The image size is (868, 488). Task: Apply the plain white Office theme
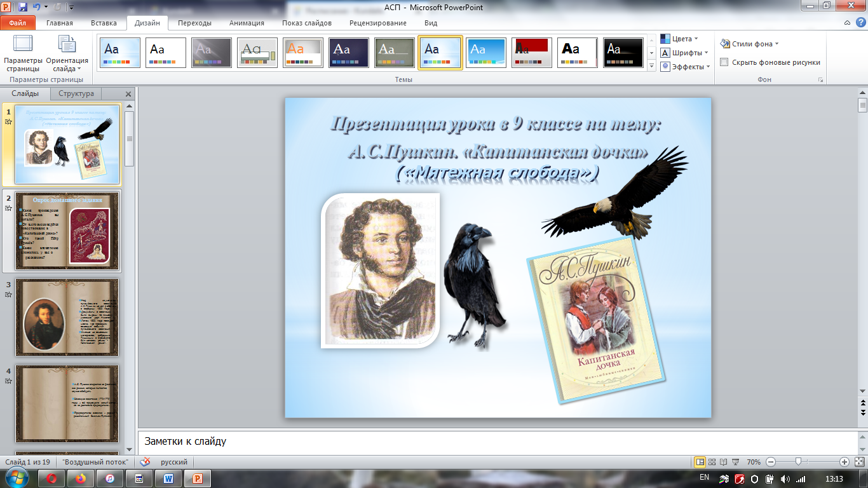coord(166,53)
